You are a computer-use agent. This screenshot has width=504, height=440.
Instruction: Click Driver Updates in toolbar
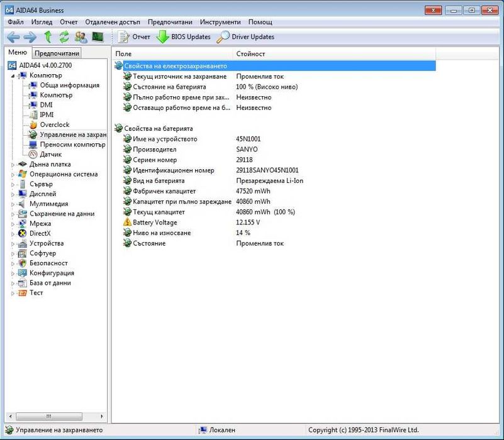click(245, 37)
